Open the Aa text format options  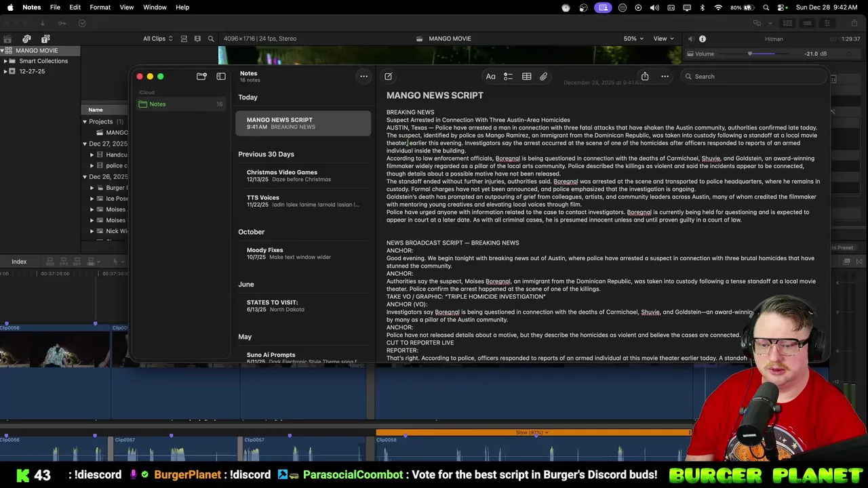click(490, 77)
